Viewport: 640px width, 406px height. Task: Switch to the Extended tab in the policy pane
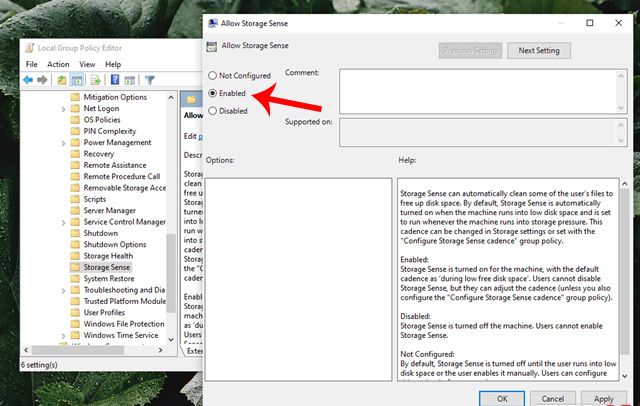click(x=193, y=351)
